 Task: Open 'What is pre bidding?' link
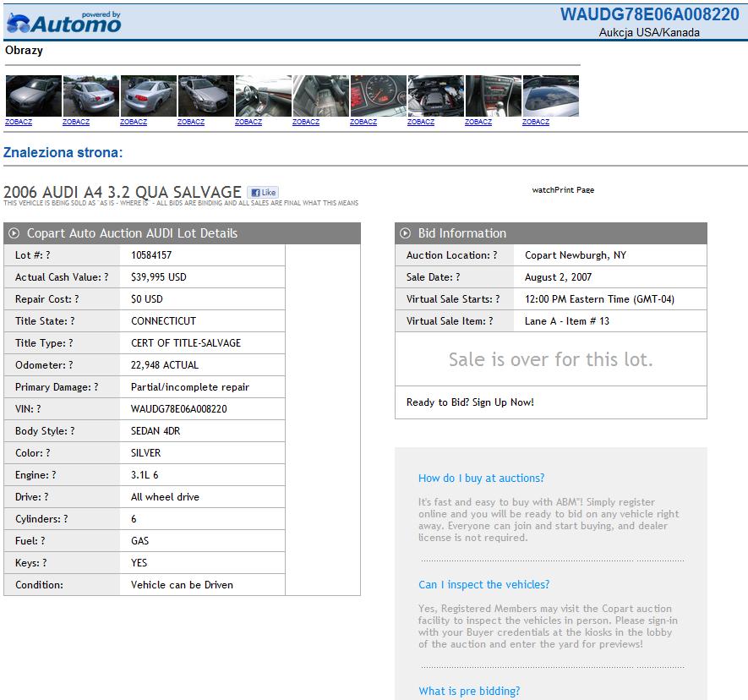point(469,691)
